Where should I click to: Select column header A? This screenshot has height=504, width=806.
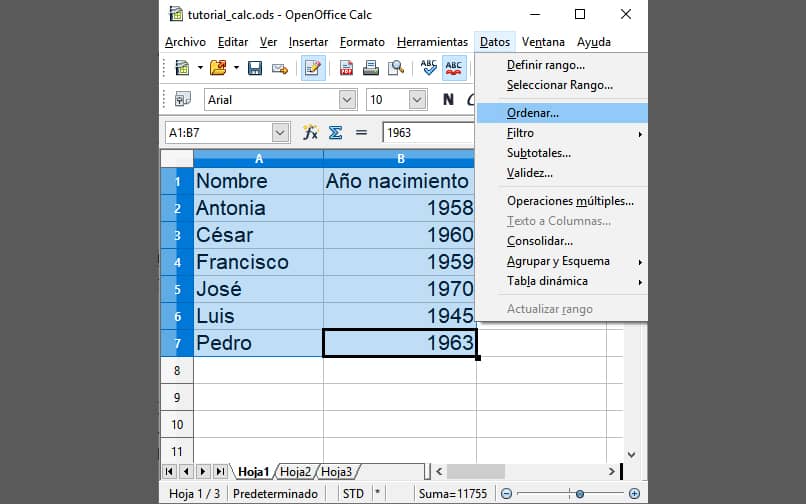pos(259,159)
